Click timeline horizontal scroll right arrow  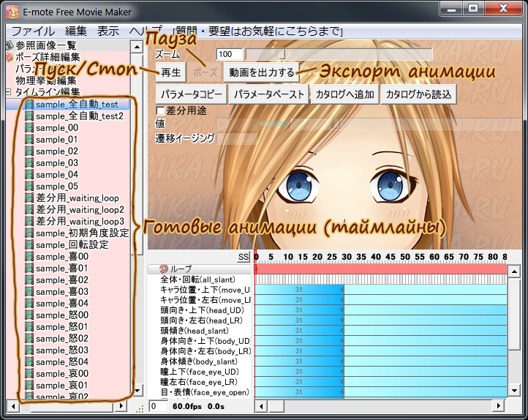498,406
